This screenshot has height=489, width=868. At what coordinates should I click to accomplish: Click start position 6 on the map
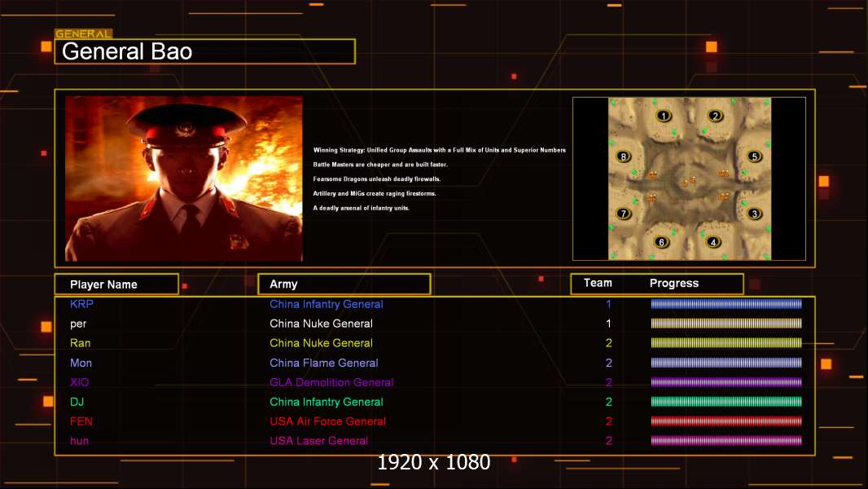point(661,242)
